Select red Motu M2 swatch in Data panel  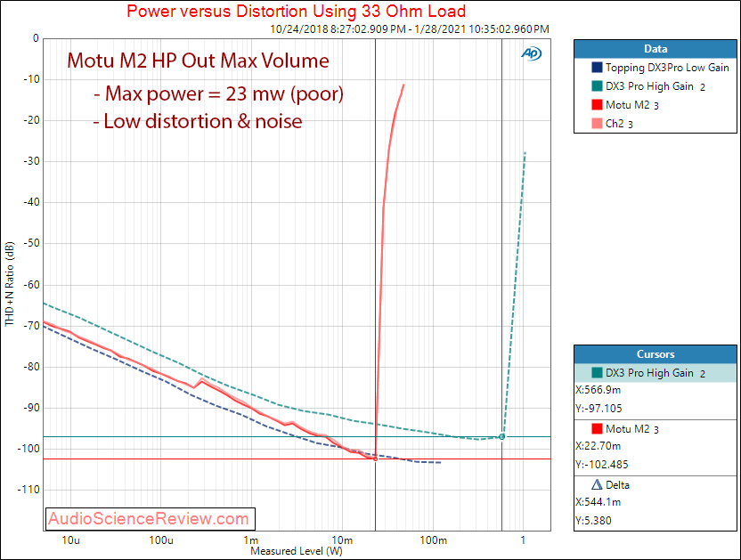[597, 104]
